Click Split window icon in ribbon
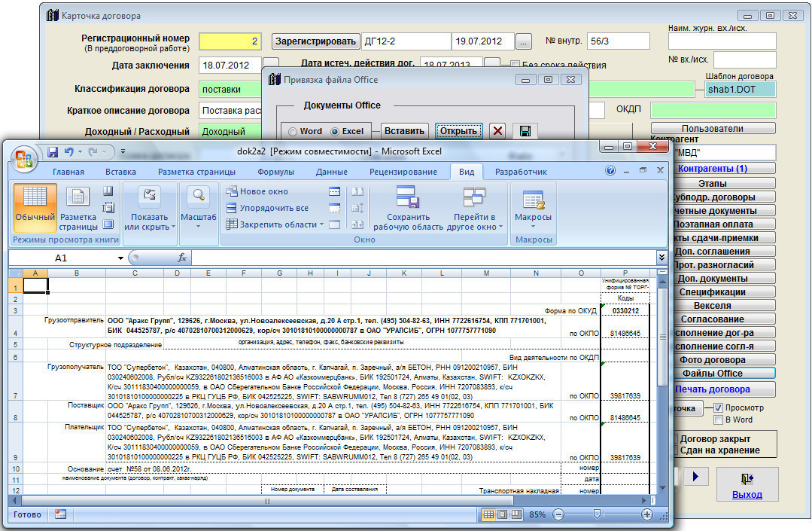The image size is (812, 531). [335, 191]
